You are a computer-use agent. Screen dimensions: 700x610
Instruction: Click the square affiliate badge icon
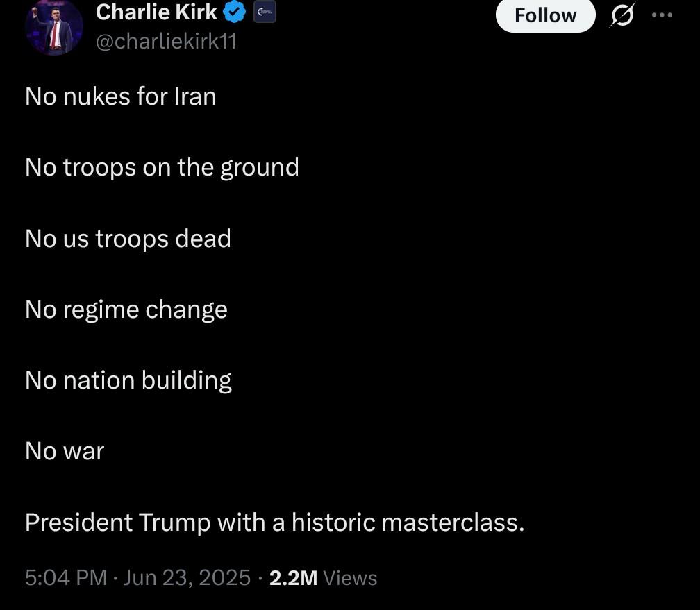(265, 12)
